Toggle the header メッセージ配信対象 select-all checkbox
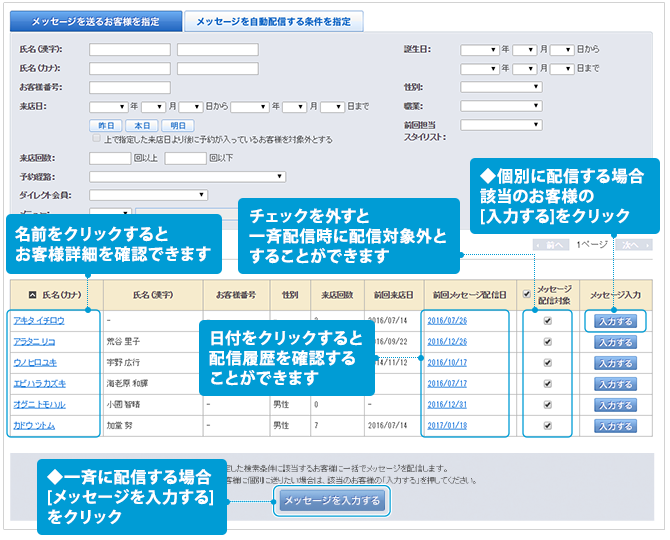This screenshot has width=670, height=540. (x=527, y=295)
